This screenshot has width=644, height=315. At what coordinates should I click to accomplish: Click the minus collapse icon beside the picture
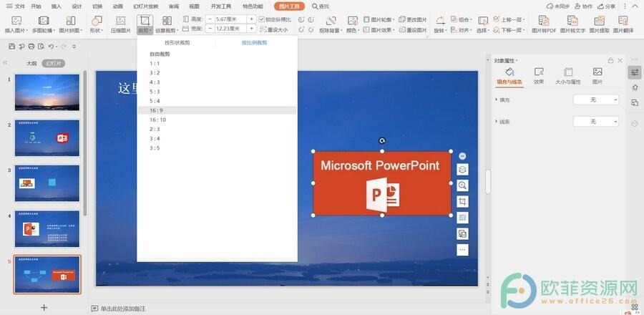(x=462, y=156)
